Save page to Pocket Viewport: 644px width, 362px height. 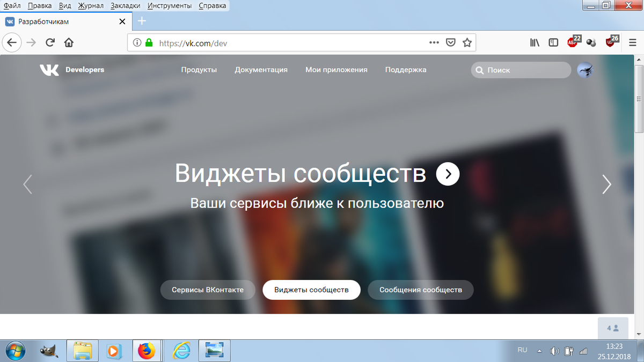click(451, 42)
